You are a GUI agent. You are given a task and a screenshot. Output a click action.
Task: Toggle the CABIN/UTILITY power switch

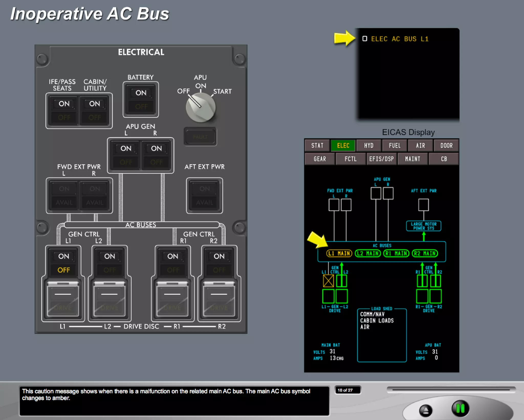[x=94, y=111]
